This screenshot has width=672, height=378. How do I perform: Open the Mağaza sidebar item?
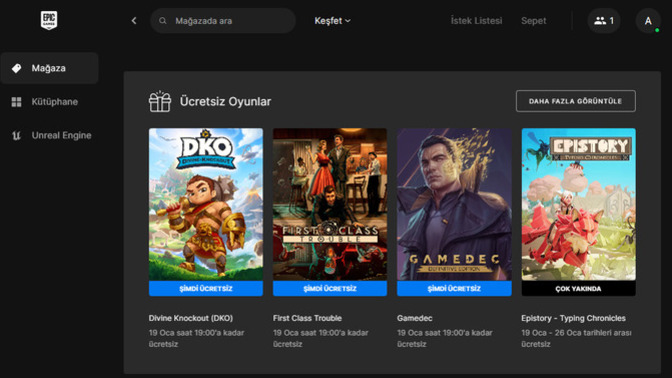pyautogui.click(x=49, y=68)
